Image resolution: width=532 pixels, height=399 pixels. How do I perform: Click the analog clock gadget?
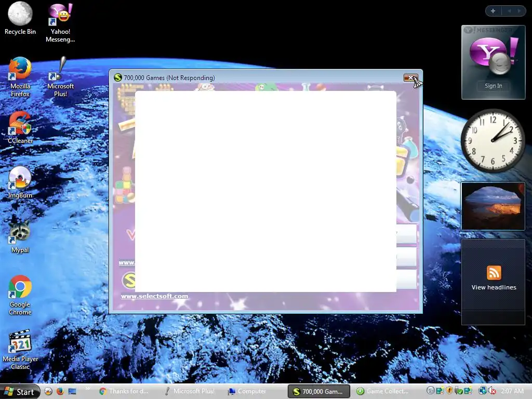[493, 140]
